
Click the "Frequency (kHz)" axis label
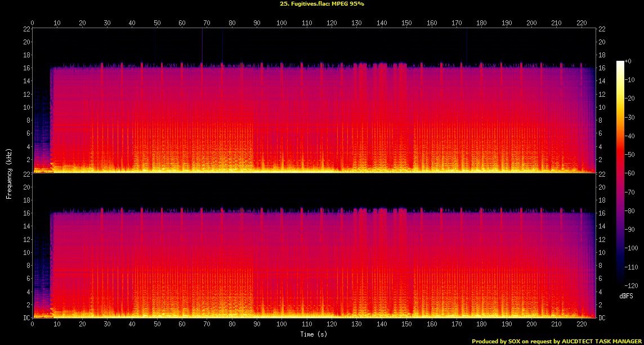coord(9,172)
